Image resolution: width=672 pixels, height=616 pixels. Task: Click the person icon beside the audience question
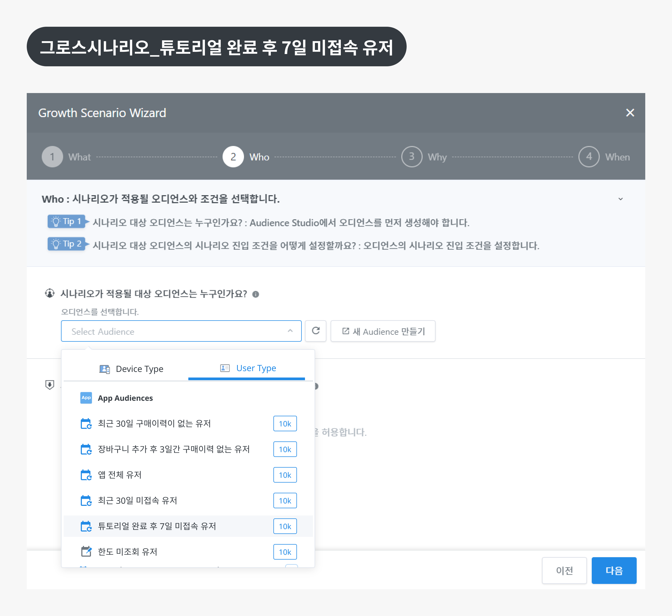(x=49, y=293)
